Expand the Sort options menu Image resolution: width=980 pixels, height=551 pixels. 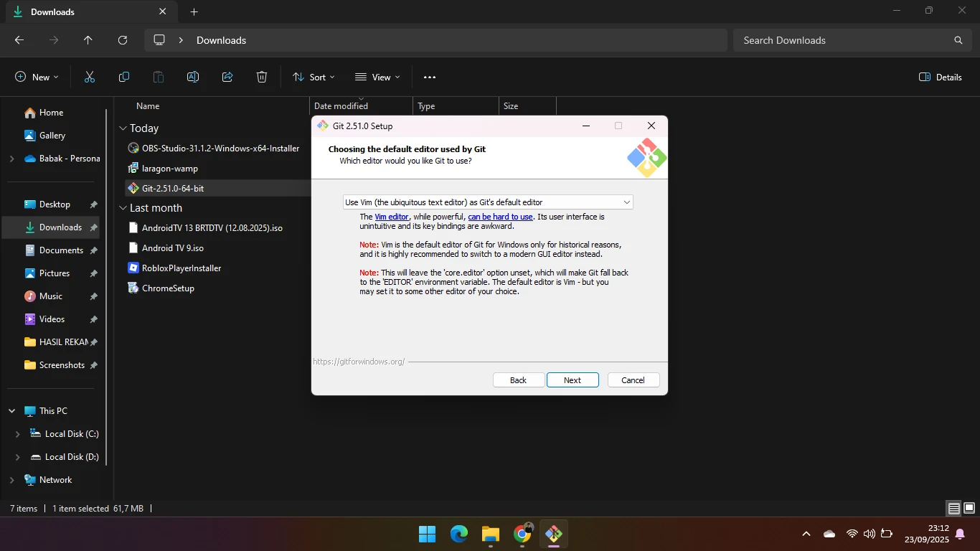(x=314, y=77)
